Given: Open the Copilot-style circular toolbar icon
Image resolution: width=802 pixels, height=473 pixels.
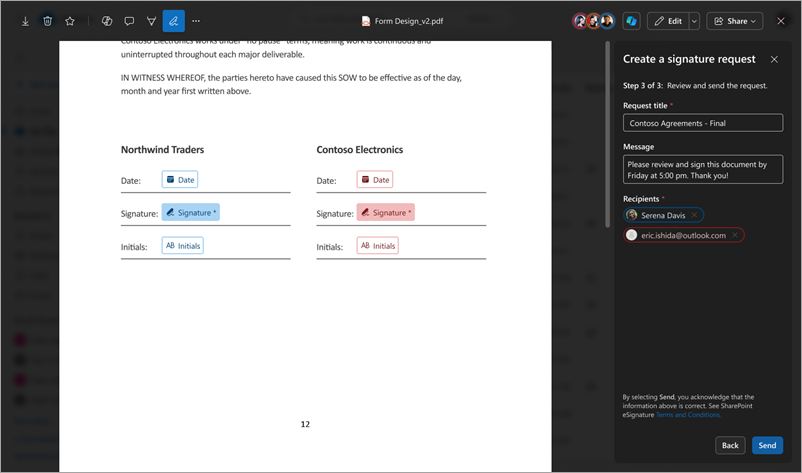Looking at the screenshot, I should click(107, 21).
